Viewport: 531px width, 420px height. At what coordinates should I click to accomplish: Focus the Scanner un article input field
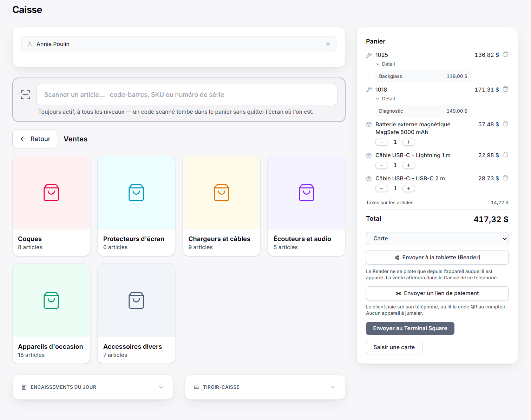[187, 95]
